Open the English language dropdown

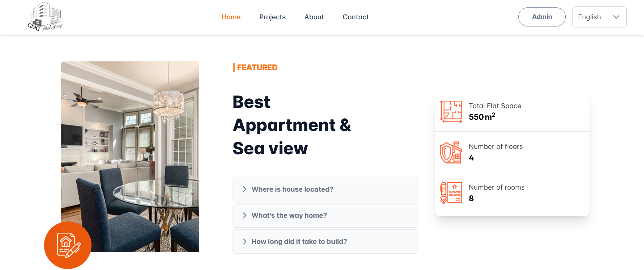(x=599, y=17)
